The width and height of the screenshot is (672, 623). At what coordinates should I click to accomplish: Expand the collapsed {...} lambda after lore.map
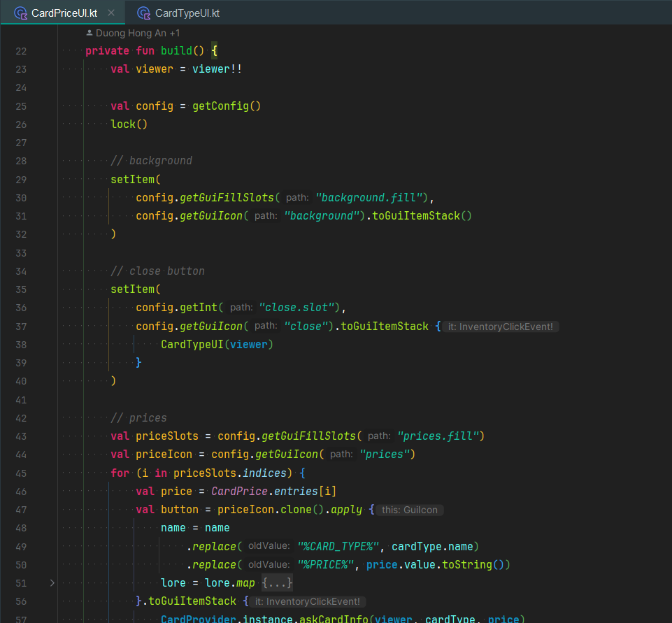pyautogui.click(x=278, y=582)
